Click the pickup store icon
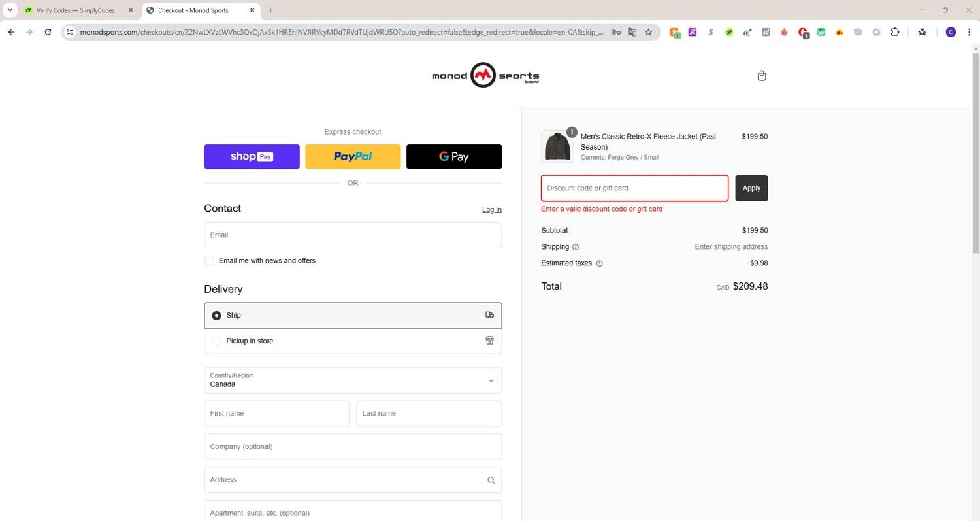980x521 pixels. (x=489, y=341)
